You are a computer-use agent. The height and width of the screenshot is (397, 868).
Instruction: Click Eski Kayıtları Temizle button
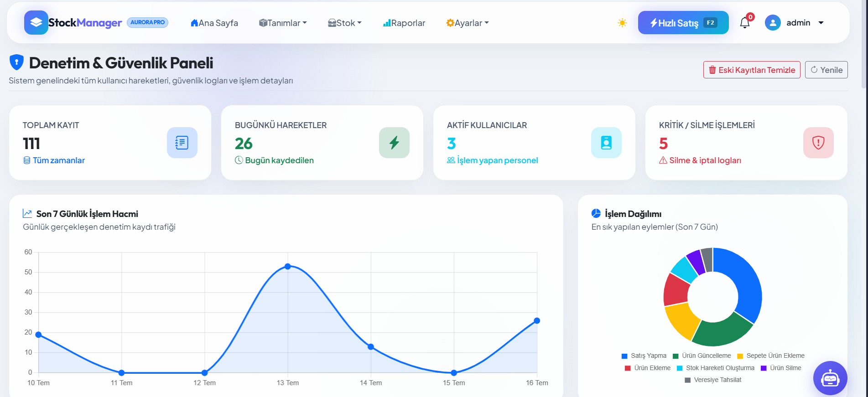point(752,70)
